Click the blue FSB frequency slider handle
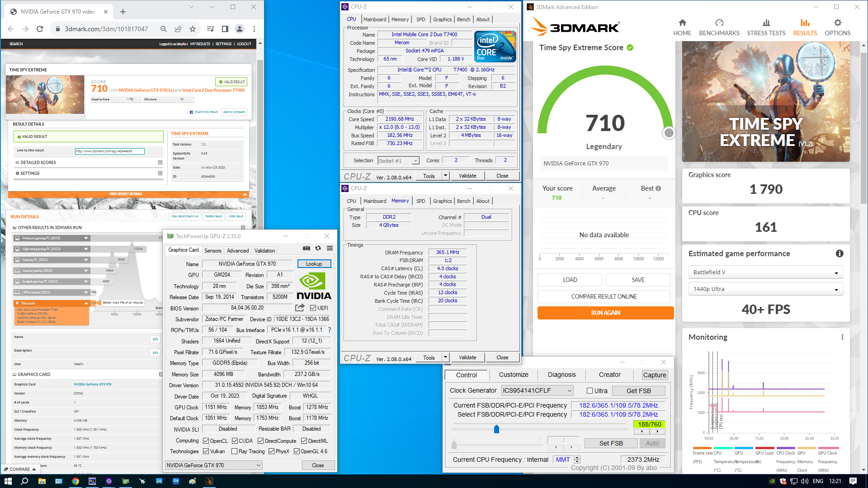Screen dimensions: 868x488 (x=496, y=429)
